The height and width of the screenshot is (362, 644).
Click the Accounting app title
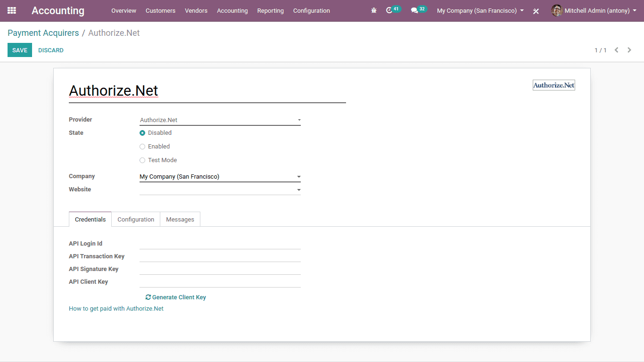[58, 10]
